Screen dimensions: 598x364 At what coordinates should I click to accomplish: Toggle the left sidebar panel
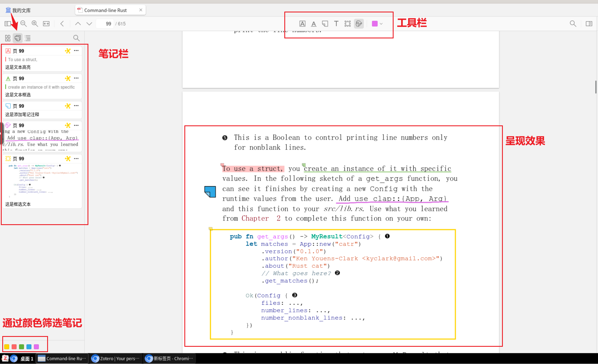pos(8,24)
